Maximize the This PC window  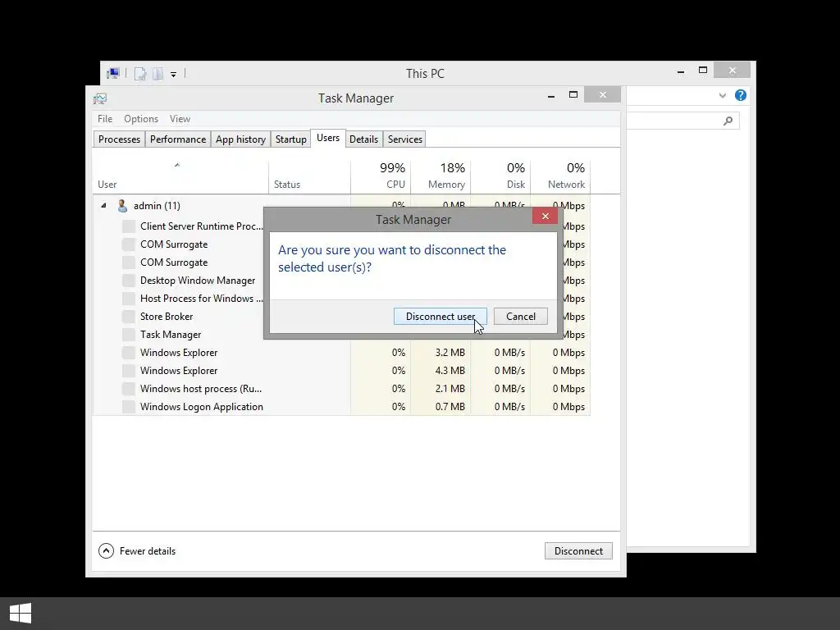coord(703,71)
